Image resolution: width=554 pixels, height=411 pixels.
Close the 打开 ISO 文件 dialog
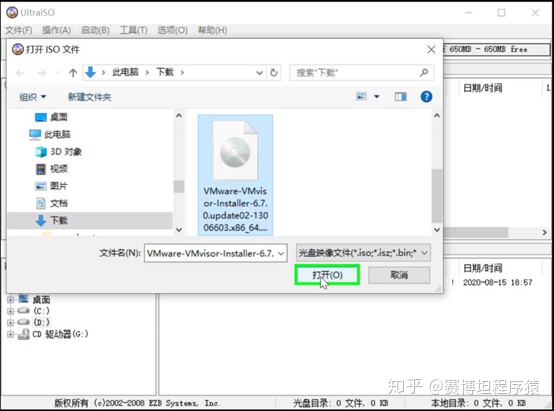(431, 49)
